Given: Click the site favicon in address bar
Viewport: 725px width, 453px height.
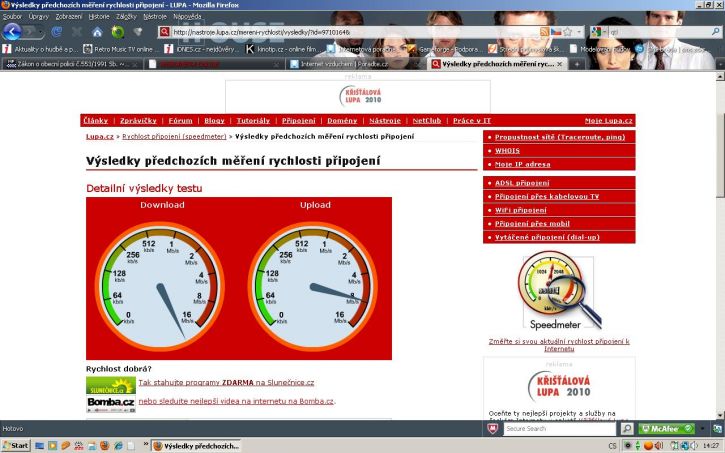Looking at the screenshot, I should [x=164, y=31].
